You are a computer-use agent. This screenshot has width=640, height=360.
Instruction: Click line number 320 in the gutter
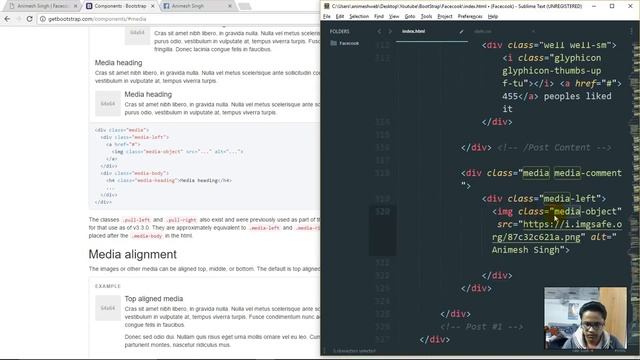pos(382,211)
